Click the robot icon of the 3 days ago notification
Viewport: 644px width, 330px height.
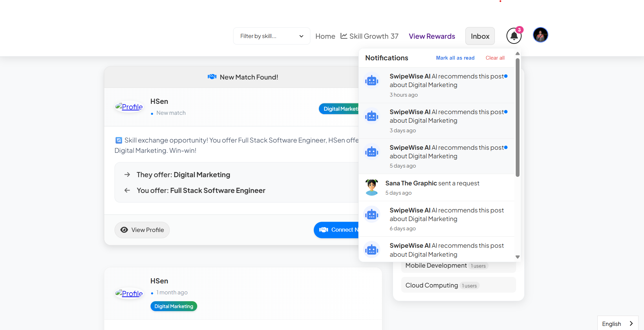(372, 117)
